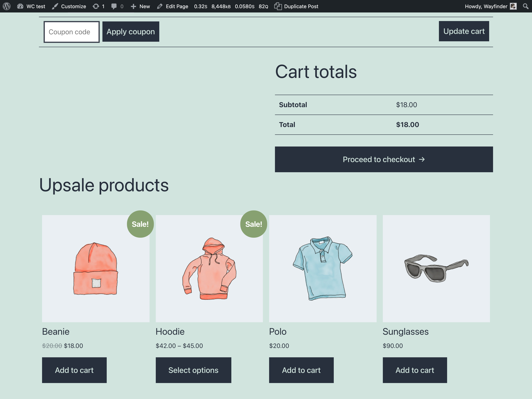Open the Beanie product image
Image resolution: width=532 pixels, height=399 pixels.
(x=96, y=269)
